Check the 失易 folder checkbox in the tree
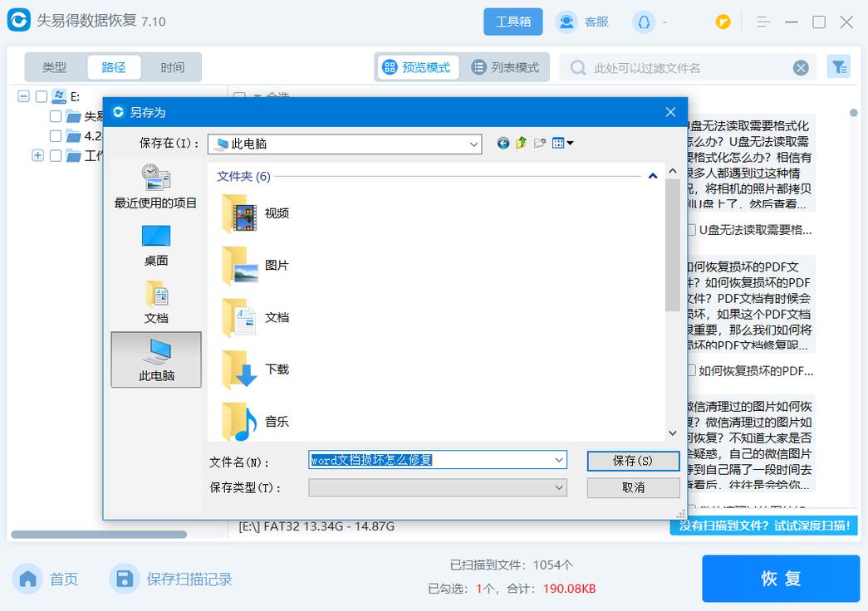The height and width of the screenshot is (611, 868). 56,116
